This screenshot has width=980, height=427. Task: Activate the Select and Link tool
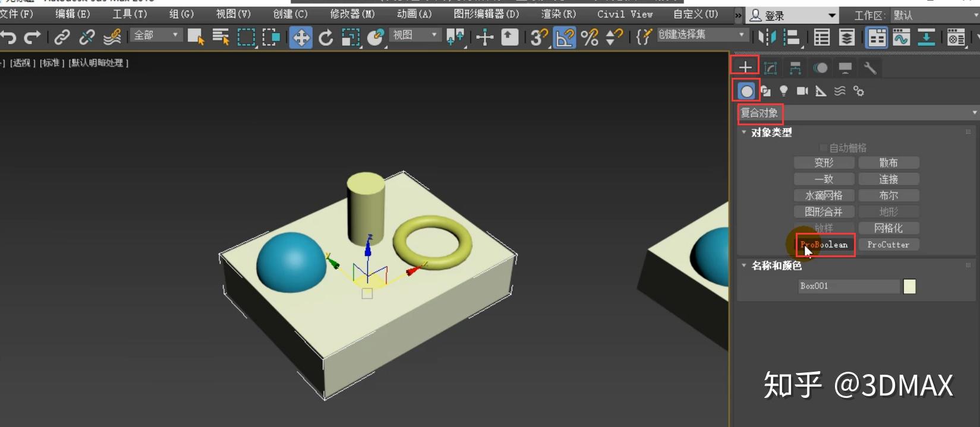point(62,37)
